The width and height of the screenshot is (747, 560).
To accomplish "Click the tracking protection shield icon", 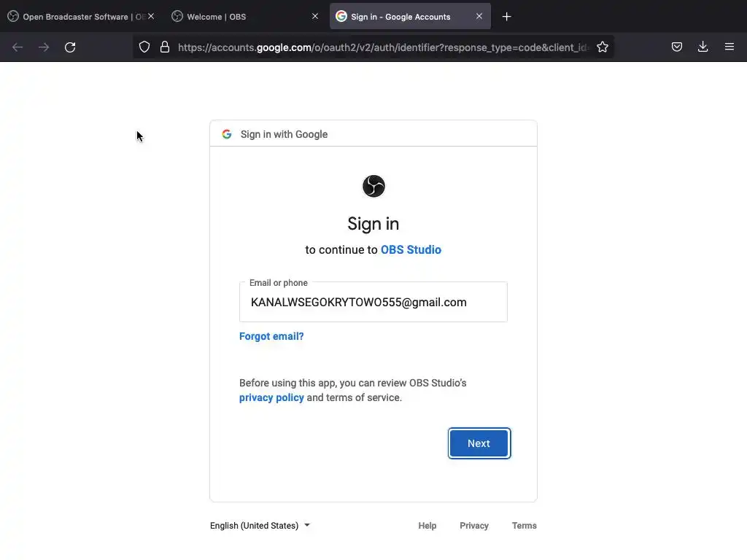I will (x=144, y=47).
